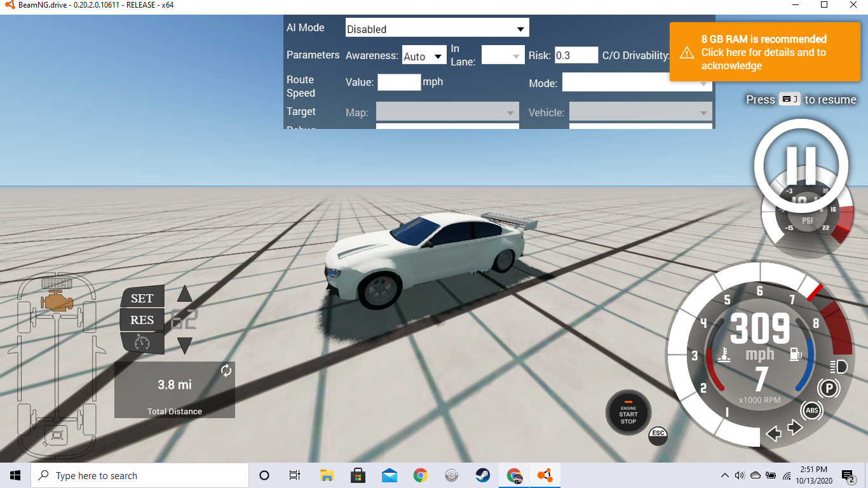Click the cruise control SET button
This screenshot has height=488, width=868.
tap(142, 298)
